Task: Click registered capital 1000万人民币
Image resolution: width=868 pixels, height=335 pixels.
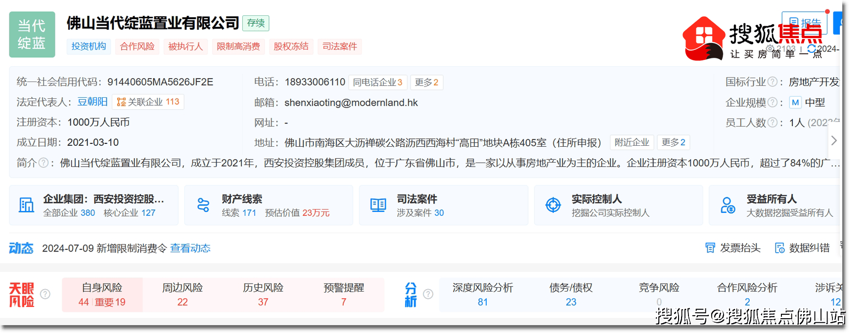Action: click(98, 123)
